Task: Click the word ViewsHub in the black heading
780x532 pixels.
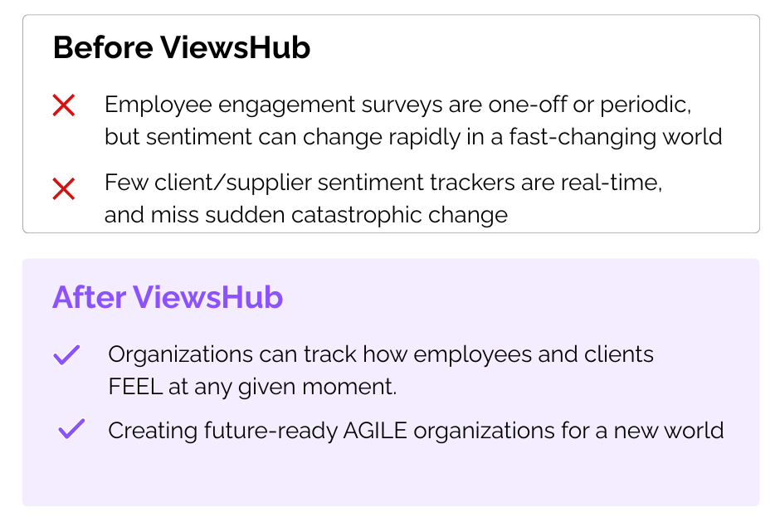Action: 236,48
